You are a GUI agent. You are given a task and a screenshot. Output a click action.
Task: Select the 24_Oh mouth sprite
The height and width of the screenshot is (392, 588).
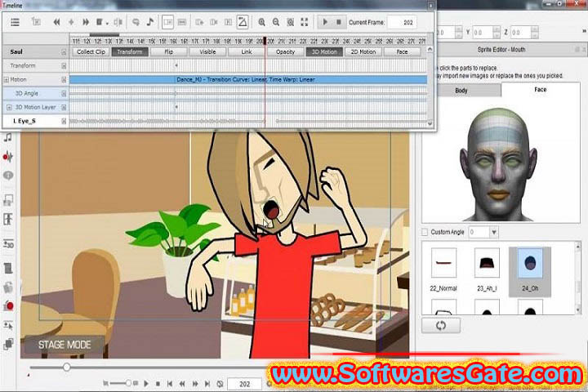pyautogui.click(x=530, y=271)
